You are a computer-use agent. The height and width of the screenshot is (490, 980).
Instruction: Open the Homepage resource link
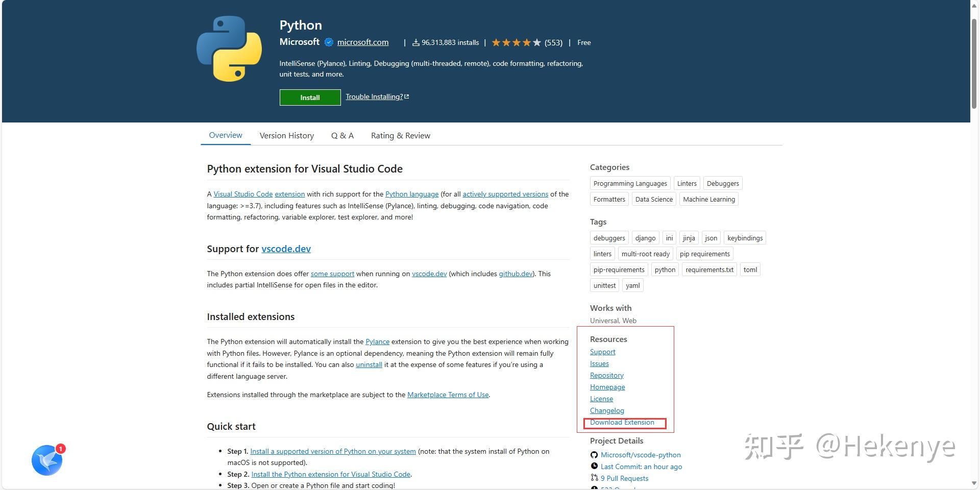[x=607, y=387]
